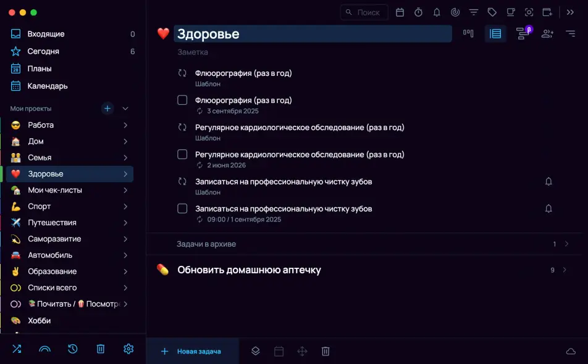Expand the Работа project chevron
588x364 pixels.
[x=125, y=125]
